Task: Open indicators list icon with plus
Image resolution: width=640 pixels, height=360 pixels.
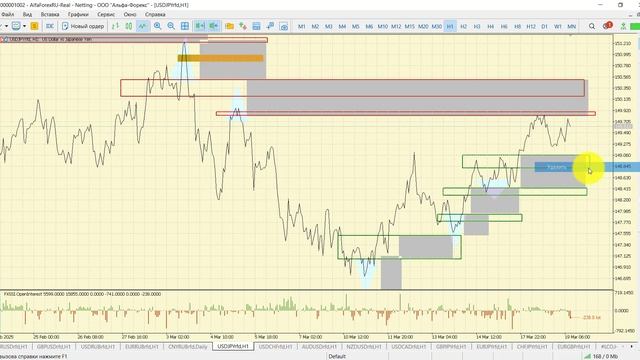Action: tap(243, 26)
